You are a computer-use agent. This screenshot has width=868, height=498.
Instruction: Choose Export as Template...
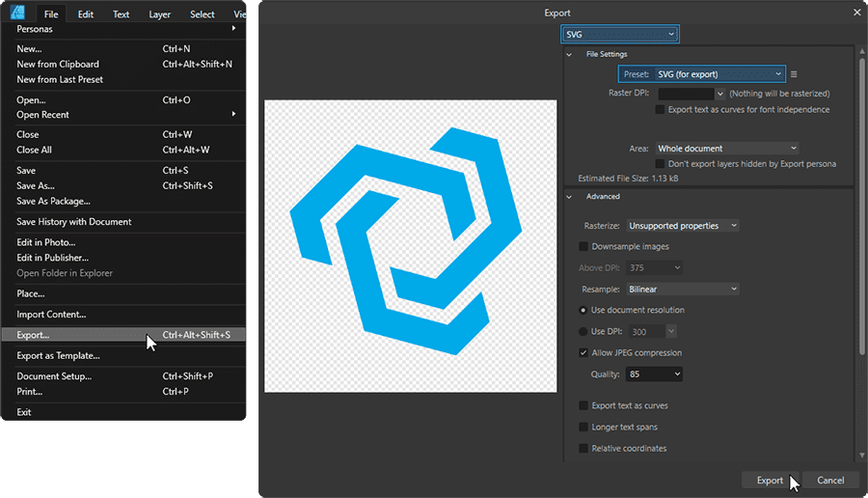tap(123, 356)
